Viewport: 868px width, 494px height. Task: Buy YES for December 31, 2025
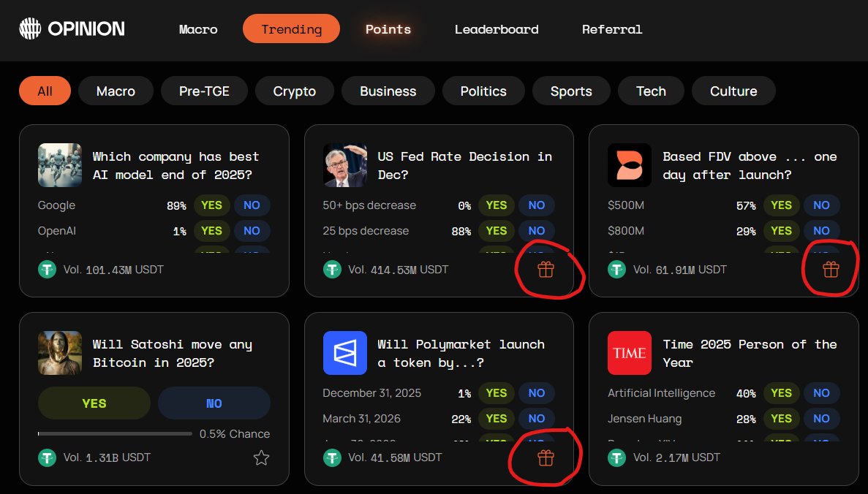click(x=496, y=393)
